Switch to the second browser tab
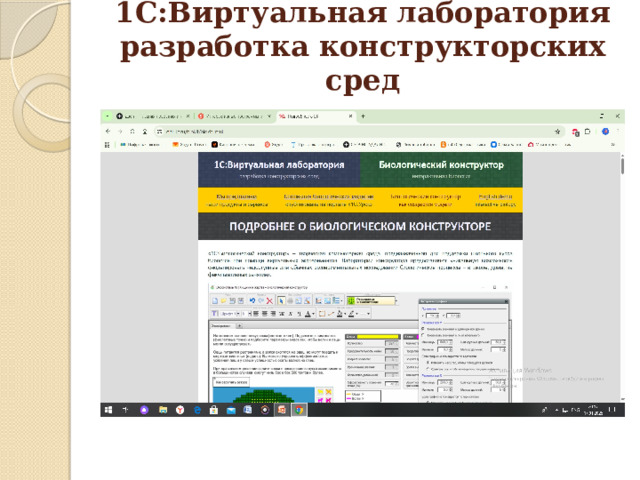640x480 pixels. 235,116
